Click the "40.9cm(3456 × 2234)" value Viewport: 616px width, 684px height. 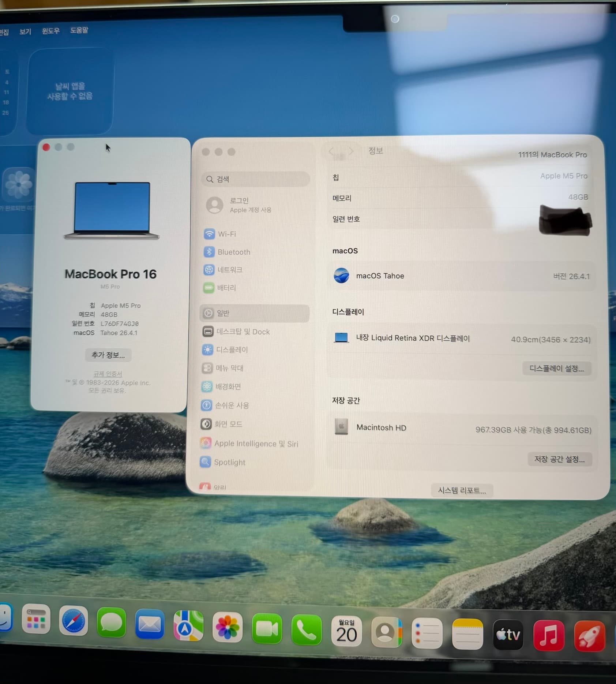(551, 340)
